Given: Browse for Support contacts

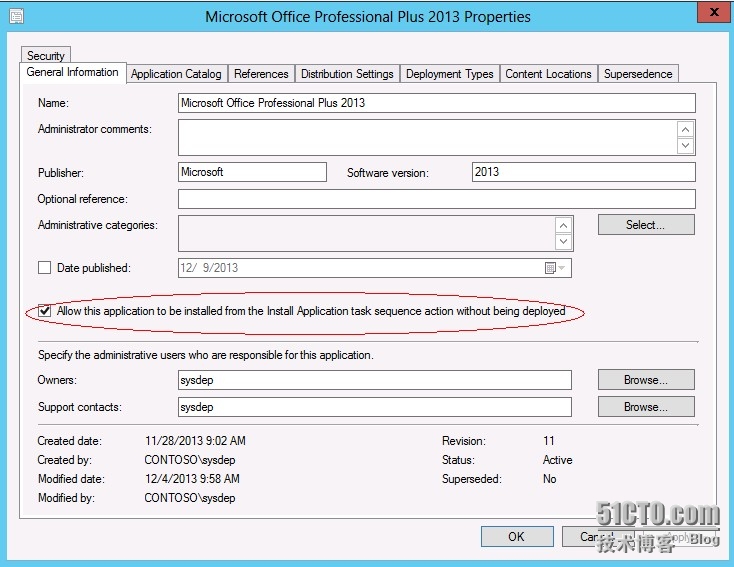Looking at the screenshot, I should coord(646,407).
